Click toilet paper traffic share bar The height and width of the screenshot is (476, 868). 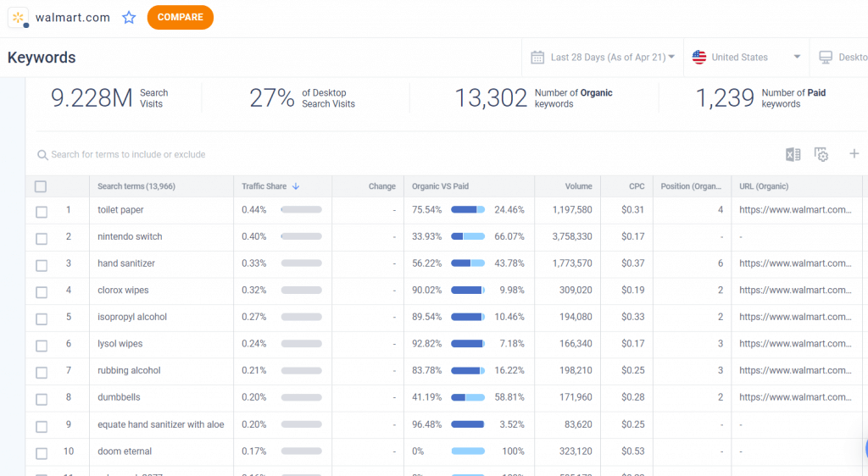click(x=301, y=209)
